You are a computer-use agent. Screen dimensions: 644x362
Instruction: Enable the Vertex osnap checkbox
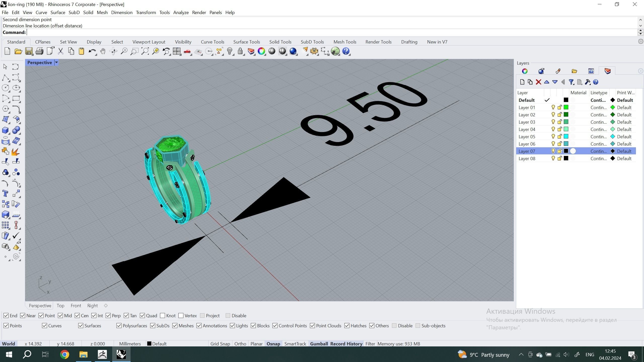(x=181, y=315)
